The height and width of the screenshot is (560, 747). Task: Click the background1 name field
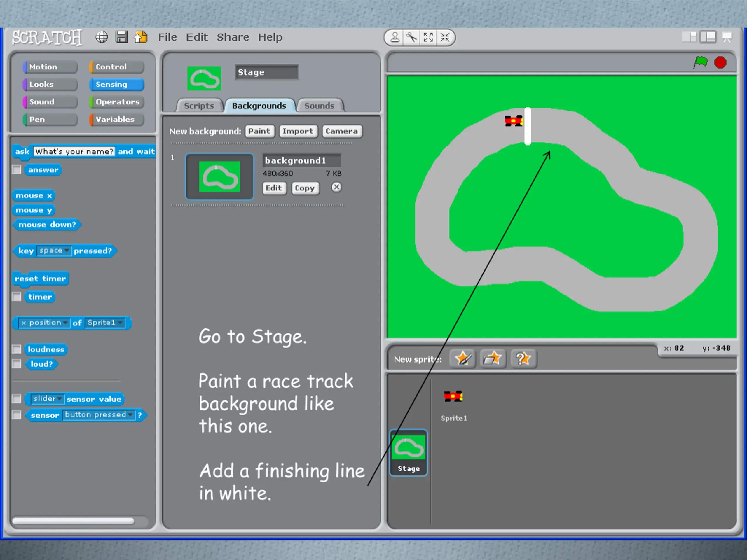click(301, 160)
